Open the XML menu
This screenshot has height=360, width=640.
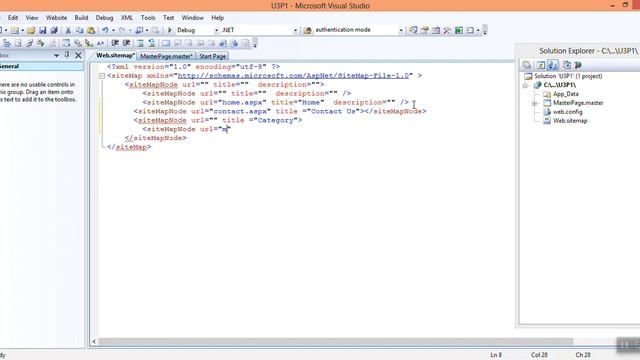point(127,18)
